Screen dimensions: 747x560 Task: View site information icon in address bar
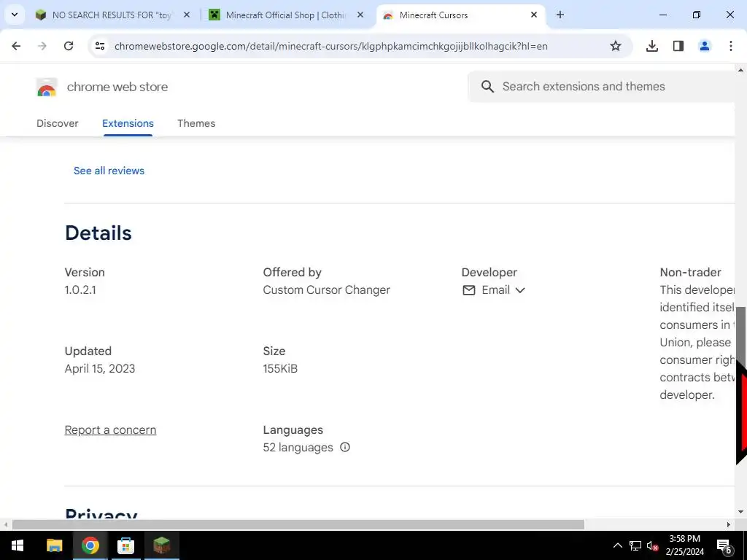(x=100, y=46)
